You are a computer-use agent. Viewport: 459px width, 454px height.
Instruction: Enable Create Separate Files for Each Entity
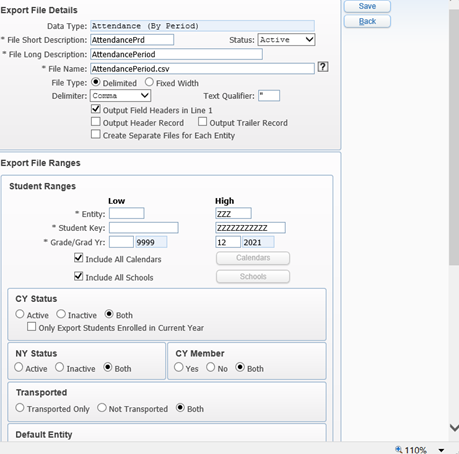[x=96, y=134]
